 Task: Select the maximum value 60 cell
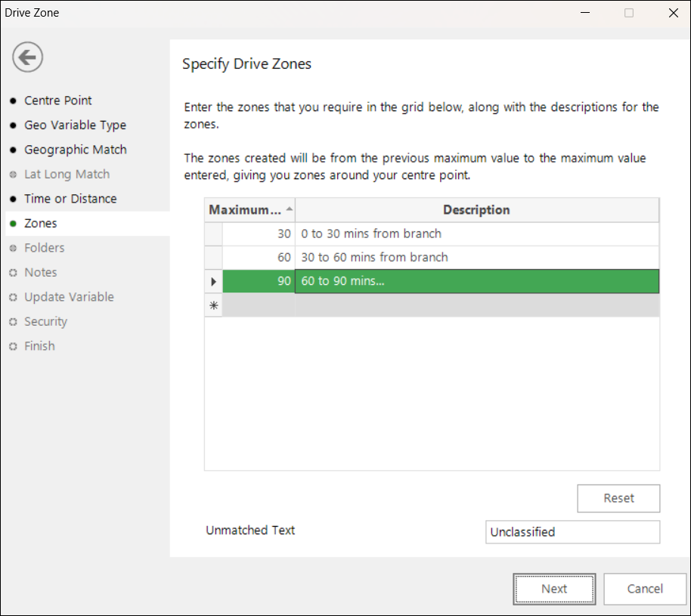[259, 257]
